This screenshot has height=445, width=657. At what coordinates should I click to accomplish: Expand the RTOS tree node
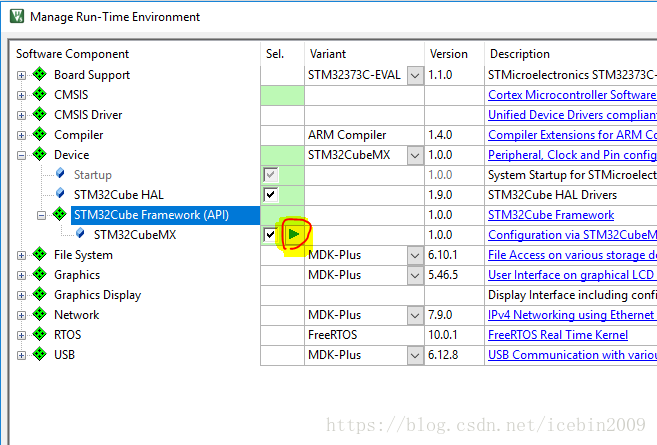pos(21,336)
